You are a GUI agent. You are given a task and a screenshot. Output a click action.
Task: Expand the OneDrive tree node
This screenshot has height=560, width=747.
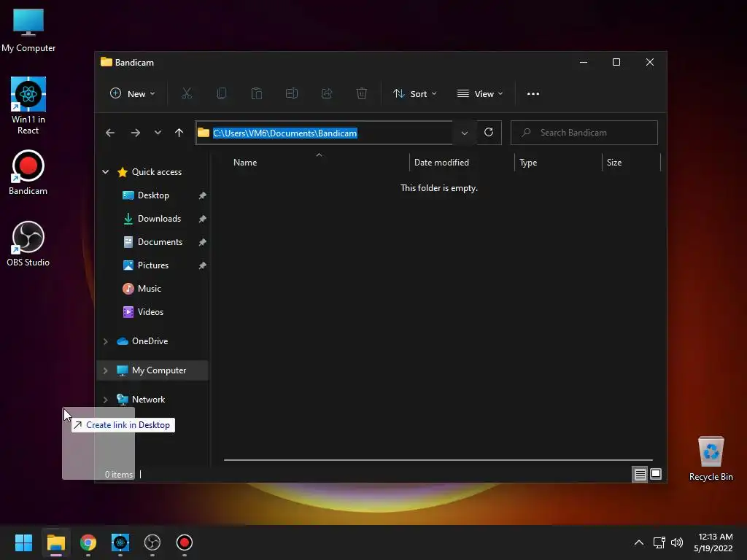[x=106, y=341]
